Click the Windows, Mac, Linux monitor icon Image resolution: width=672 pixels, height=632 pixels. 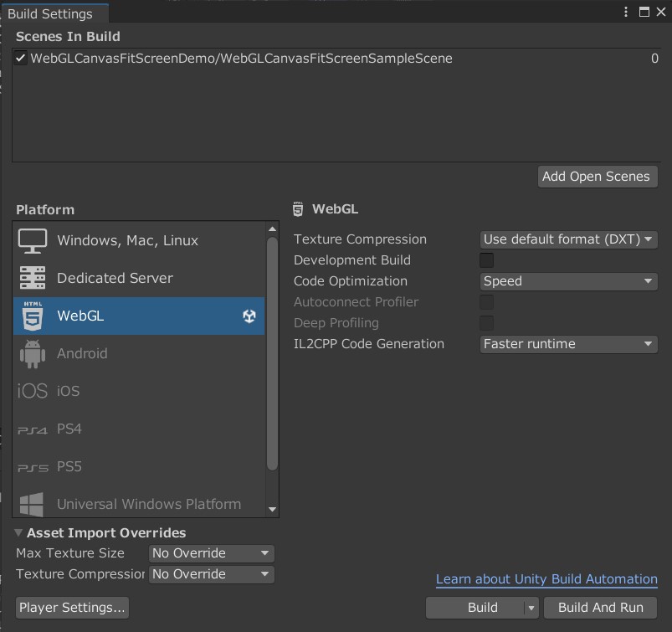(33, 240)
